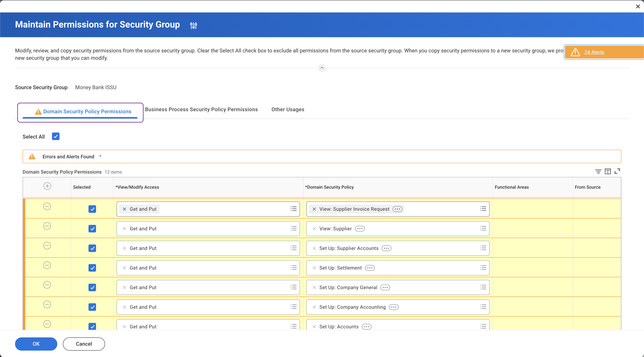The height and width of the screenshot is (357, 644).
Task: Collapse the instructions with the chevron-up button
Action: point(322,68)
